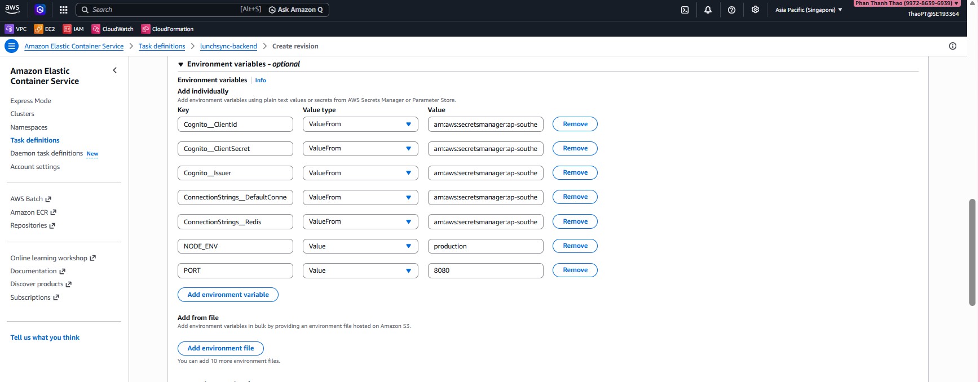Screen dimensions: 980x382
Task: Remove the ConnectionStrings__Redis variable
Action: (x=575, y=221)
